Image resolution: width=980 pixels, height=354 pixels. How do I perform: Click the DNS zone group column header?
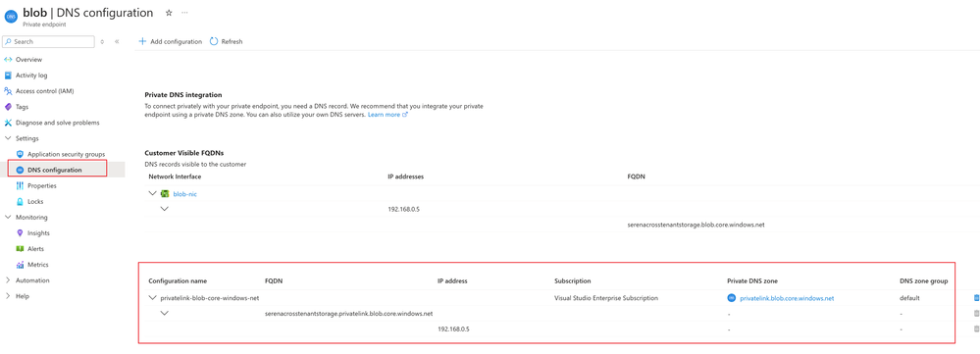click(923, 281)
